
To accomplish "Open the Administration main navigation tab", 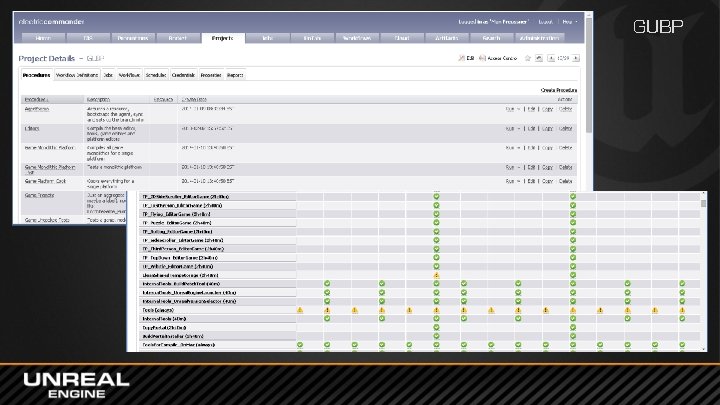I will pos(540,38).
